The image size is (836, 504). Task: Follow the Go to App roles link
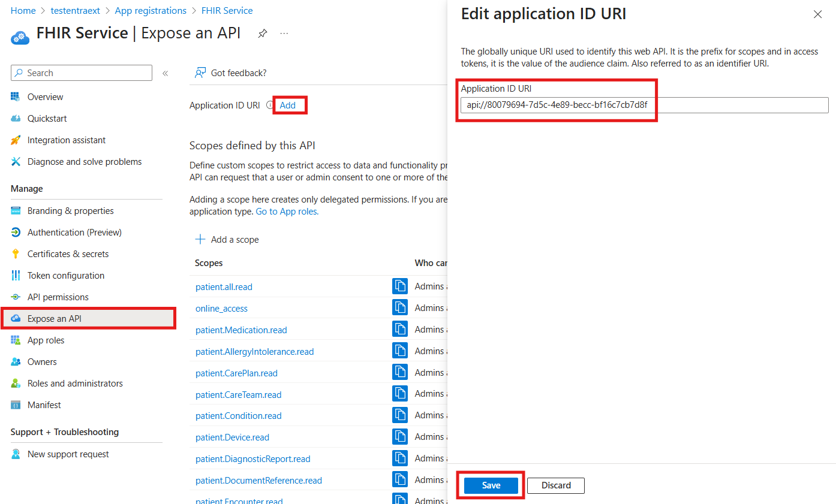point(286,211)
